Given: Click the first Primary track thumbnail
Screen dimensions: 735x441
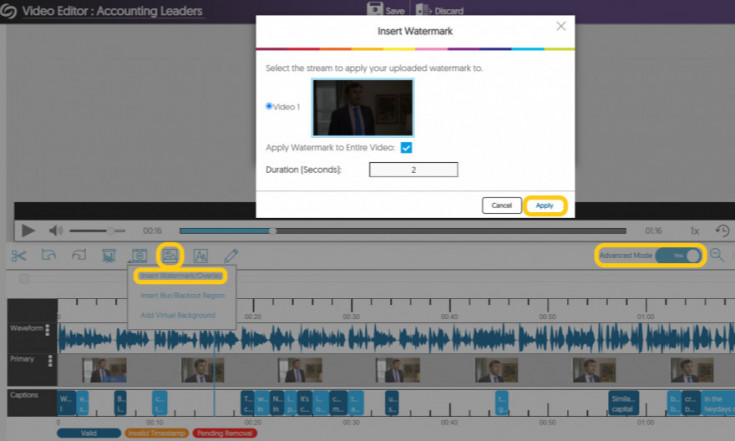Looking at the screenshot, I should pyautogui.click(x=105, y=371).
